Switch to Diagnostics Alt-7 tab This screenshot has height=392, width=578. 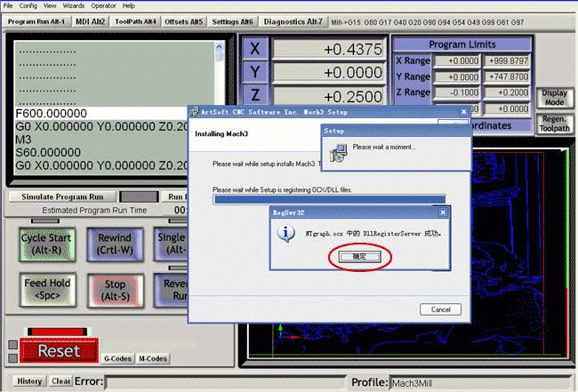(293, 21)
